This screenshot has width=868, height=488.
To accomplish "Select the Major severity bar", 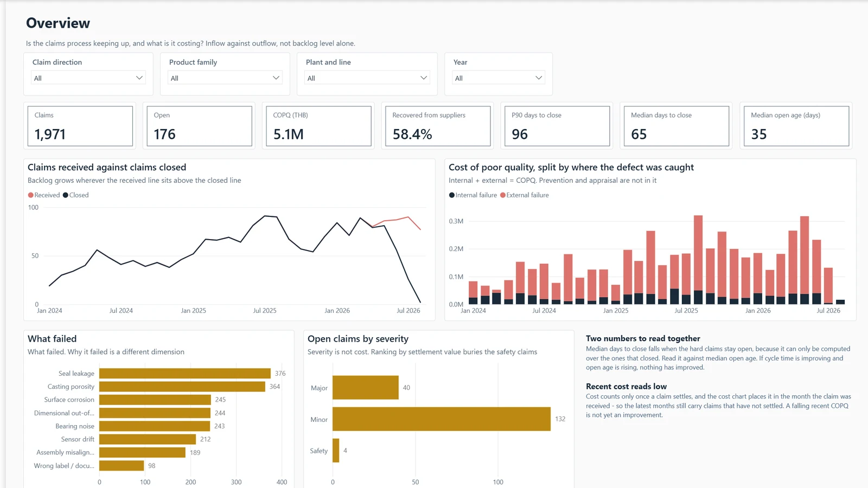I will click(366, 388).
